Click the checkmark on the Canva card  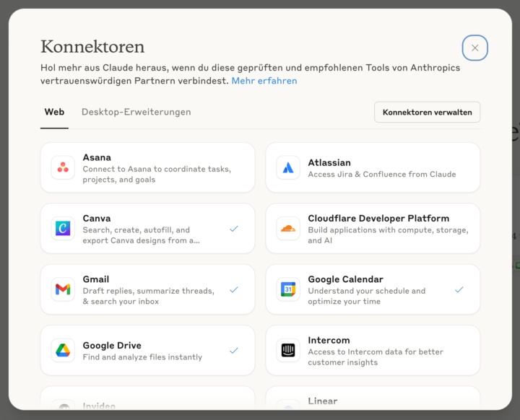point(234,229)
